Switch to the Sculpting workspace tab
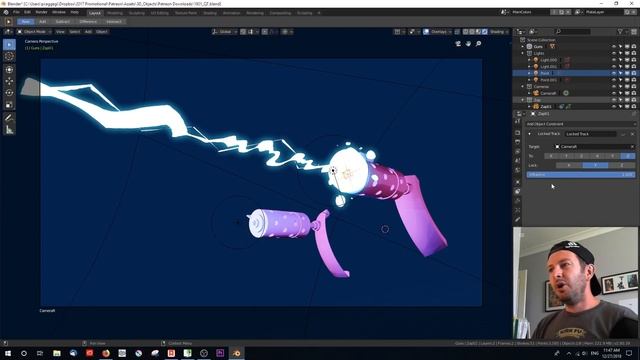The width and height of the screenshot is (640, 360). tap(136, 13)
